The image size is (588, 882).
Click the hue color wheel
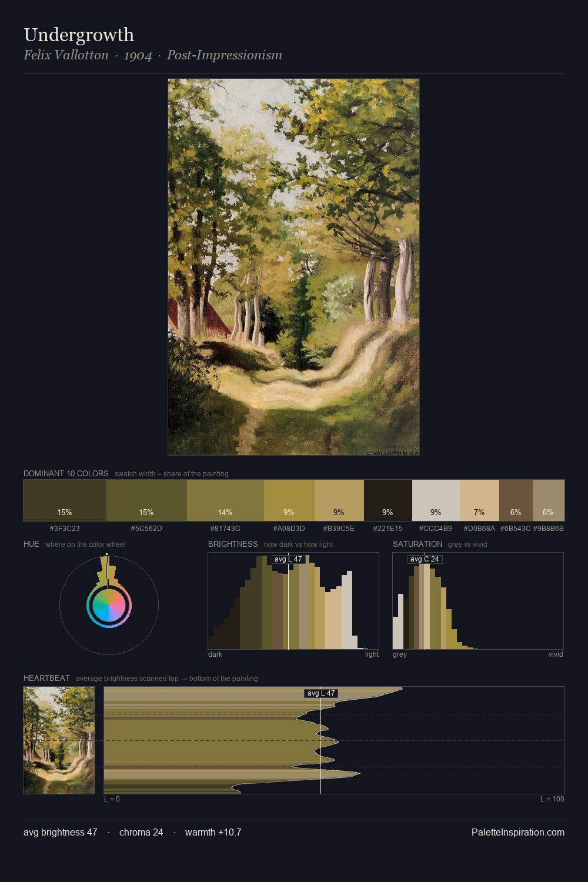pos(109,605)
